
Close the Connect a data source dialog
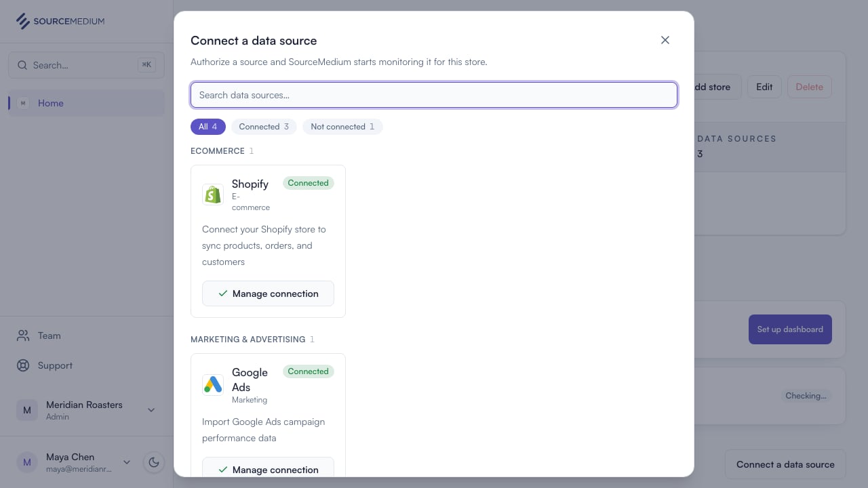tap(665, 40)
